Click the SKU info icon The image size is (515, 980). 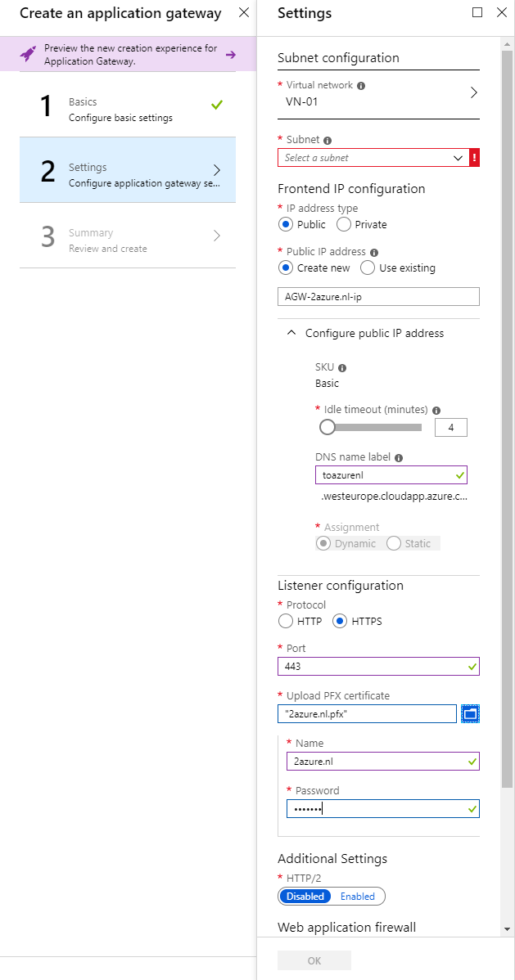[342, 368]
